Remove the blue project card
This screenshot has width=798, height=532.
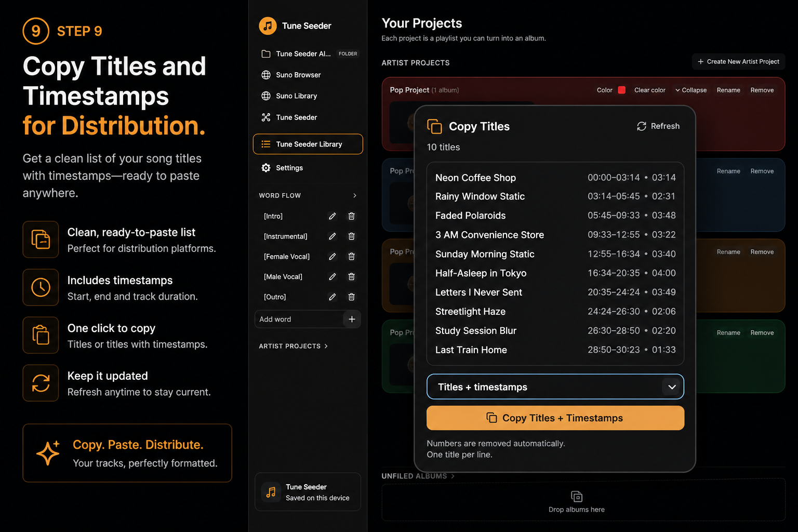click(762, 171)
